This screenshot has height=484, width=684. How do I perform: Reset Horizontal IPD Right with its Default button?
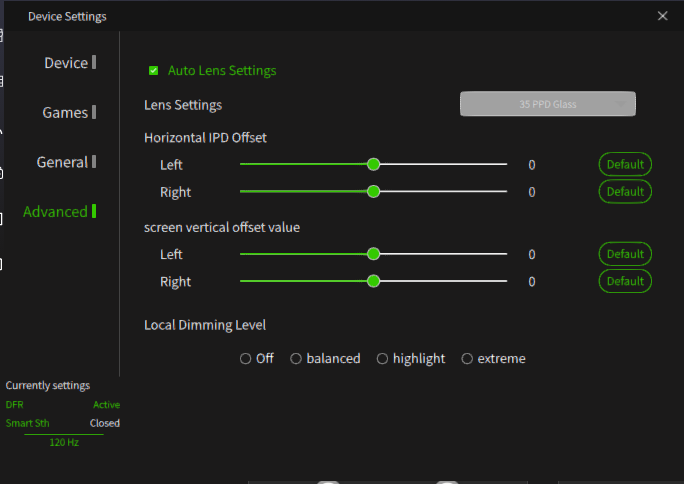coord(625,191)
